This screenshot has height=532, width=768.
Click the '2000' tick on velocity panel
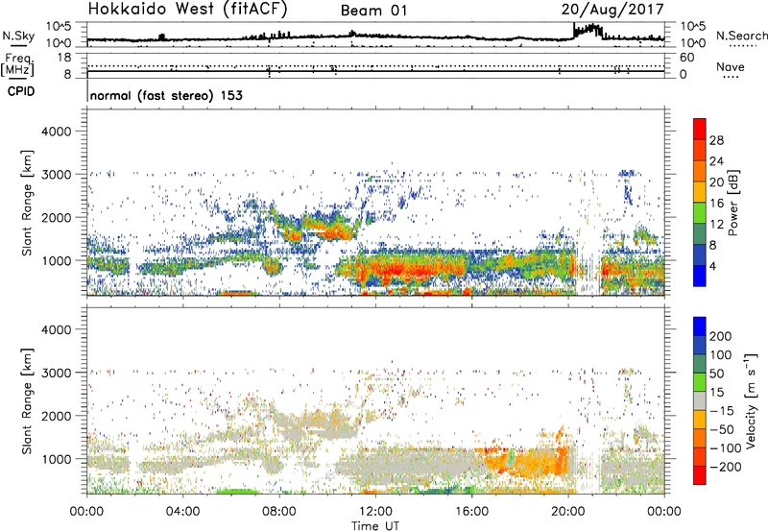pyautogui.click(x=57, y=416)
